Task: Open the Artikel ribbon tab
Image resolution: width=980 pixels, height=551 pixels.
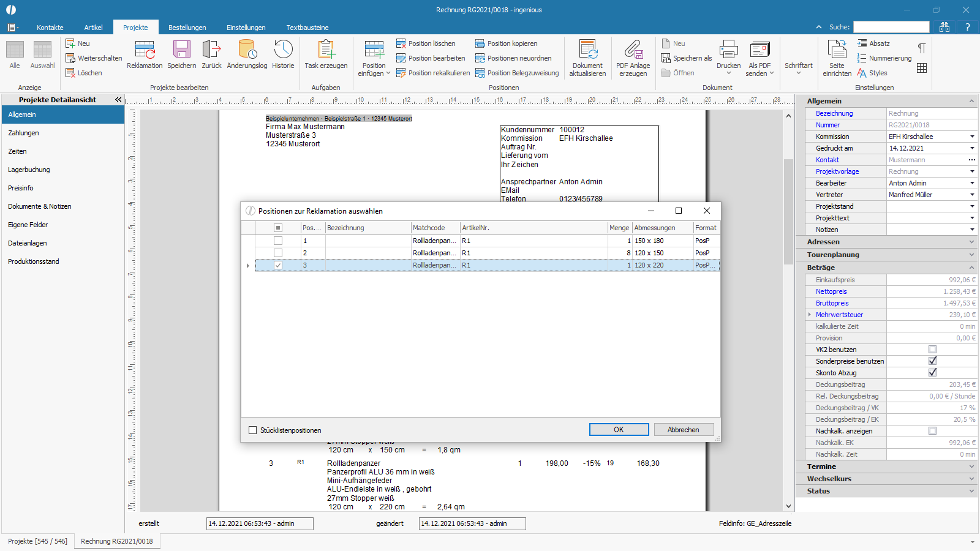Action: click(94, 28)
